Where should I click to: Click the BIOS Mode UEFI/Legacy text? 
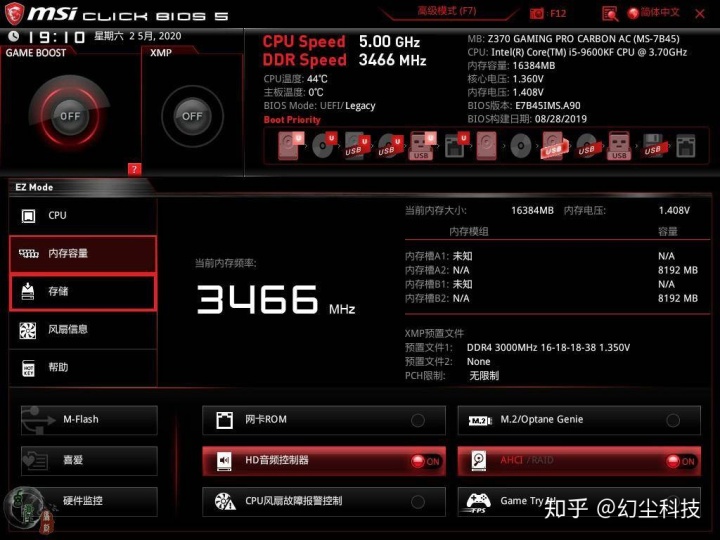(x=319, y=106)
